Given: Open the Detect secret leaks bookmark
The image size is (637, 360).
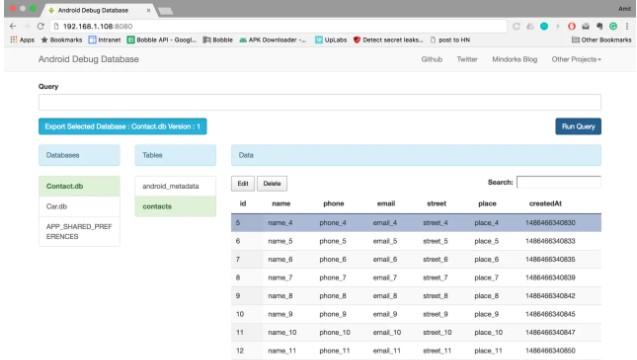Looking at the screenshot, I should 388,40.
